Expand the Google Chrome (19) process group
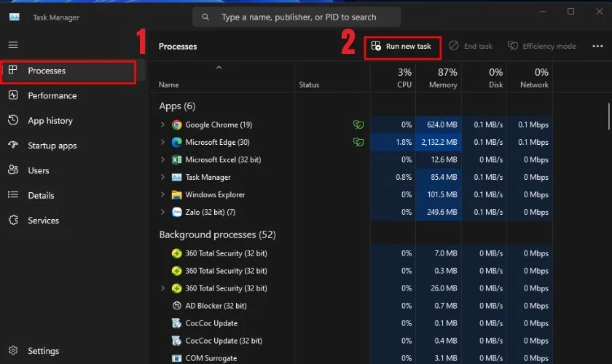This screenshot has height=364, width=612. click(162, 124)
